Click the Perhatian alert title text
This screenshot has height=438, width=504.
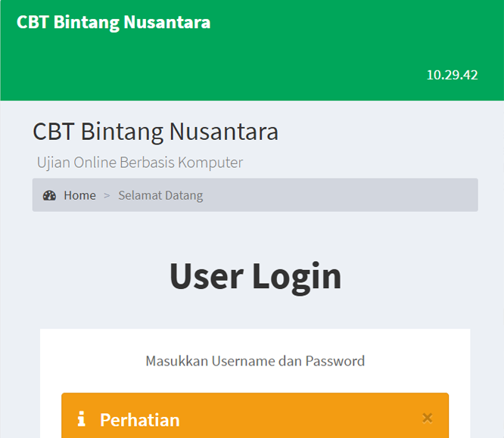pyautogui.click(x=139, y=420)
